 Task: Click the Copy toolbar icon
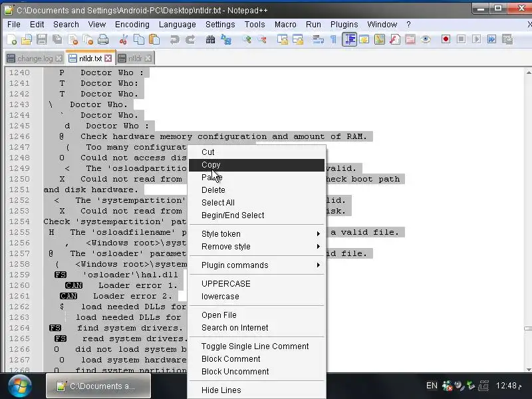[139, 40]
